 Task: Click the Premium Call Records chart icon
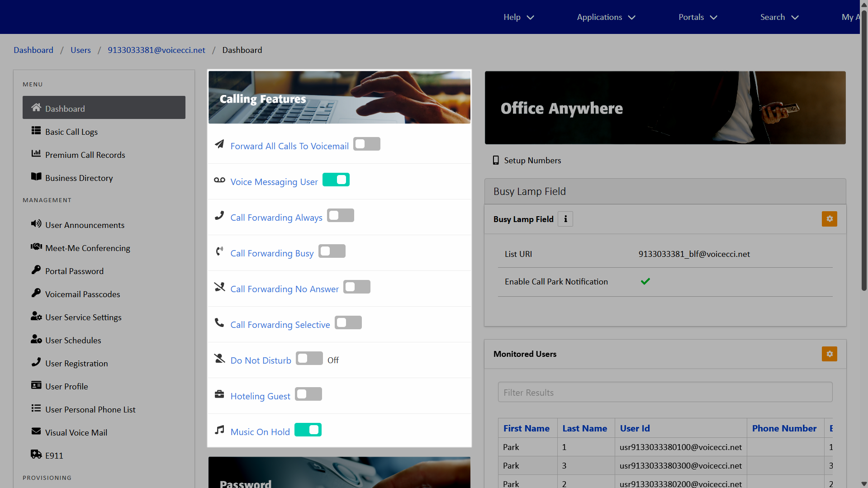coord(36,154)
